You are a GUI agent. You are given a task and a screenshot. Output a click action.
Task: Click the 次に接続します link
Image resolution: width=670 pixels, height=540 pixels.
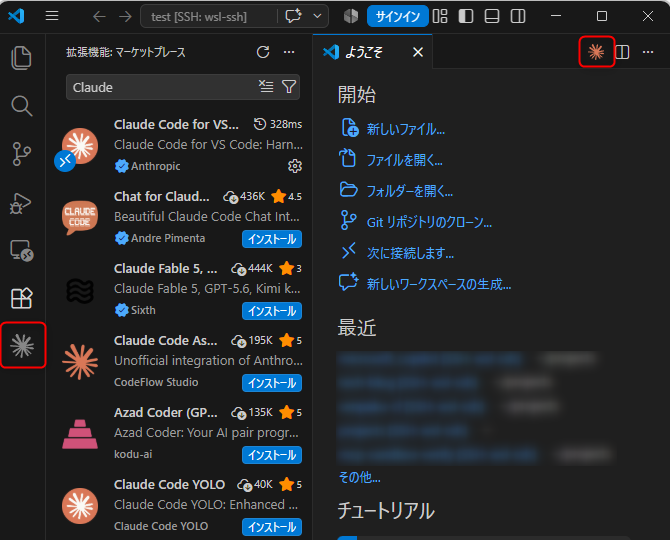coord(410,253)
